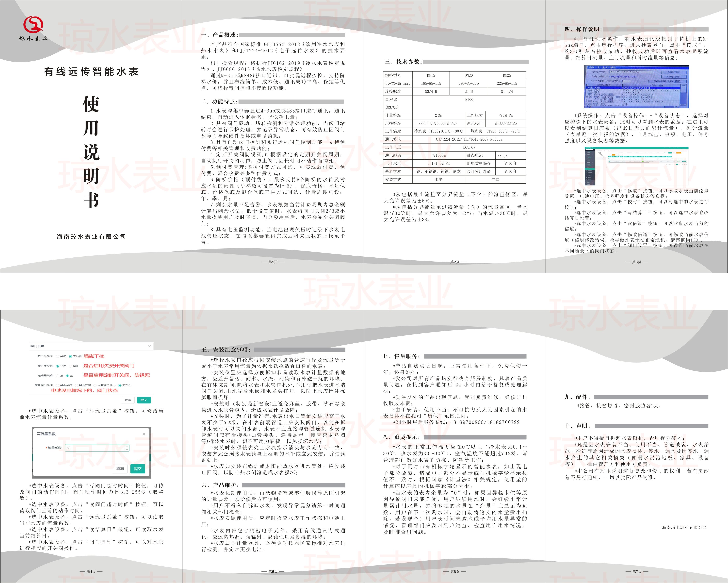Image resolution: width=728 pixels, height=583 pixels.
Task: Click 取消 in the 写流量系数 dialog
Action: pyautogui.click(x=120, y=469)
